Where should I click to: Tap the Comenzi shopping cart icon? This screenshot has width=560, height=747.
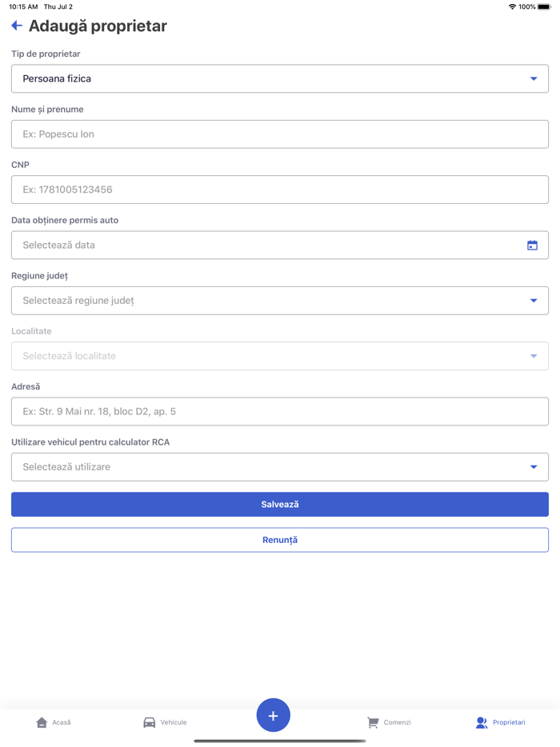click(373, 722)
